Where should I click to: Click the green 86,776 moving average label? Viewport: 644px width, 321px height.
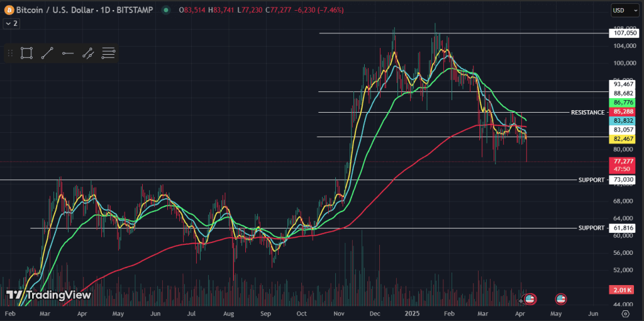pos(622,103)
